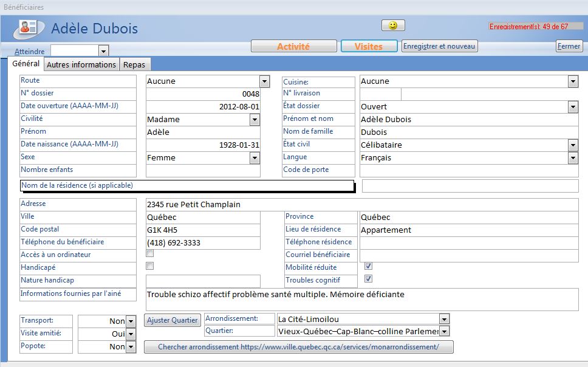This screenshot has height=367, width=588.
Task: Switch to the Général tab
Action: (26, 63)
